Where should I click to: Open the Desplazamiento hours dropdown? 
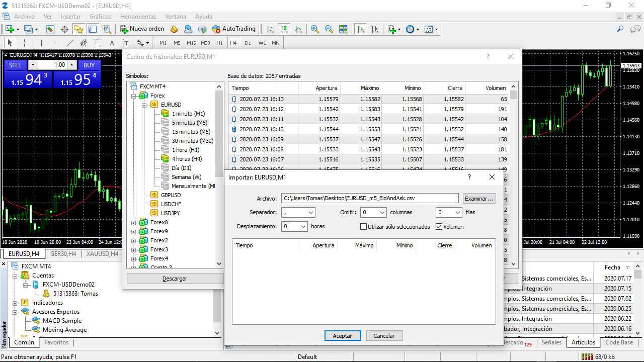click(294, 227)
